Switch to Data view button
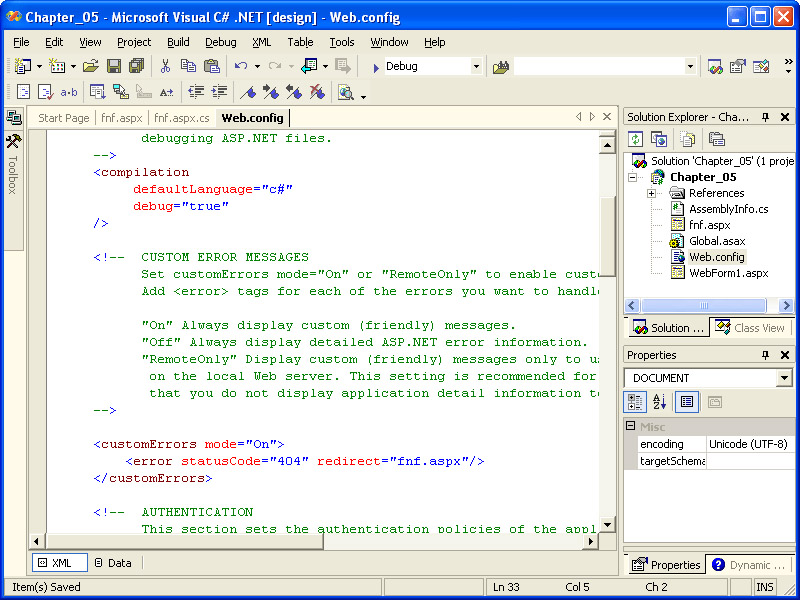 (113, 563)
